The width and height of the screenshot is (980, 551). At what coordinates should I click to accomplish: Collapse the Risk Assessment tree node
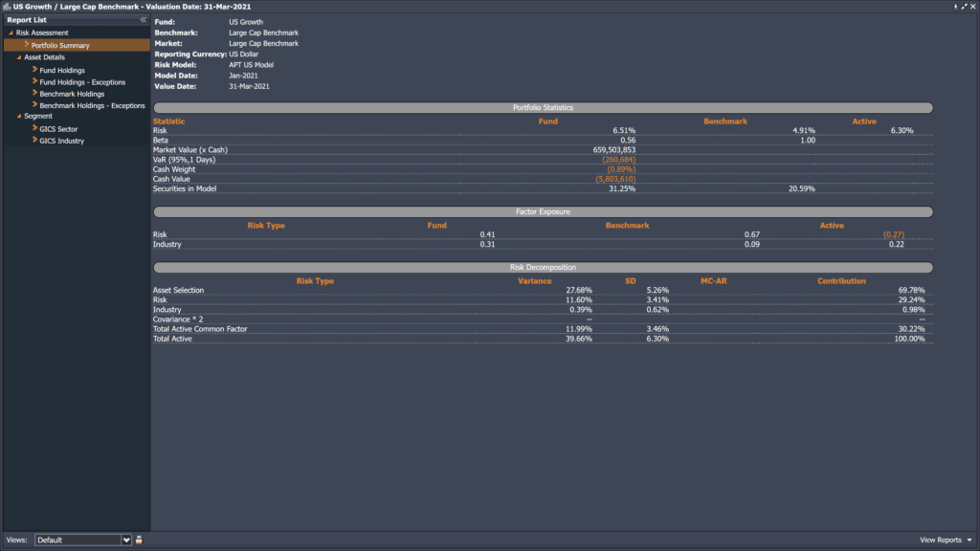(11, 33)
